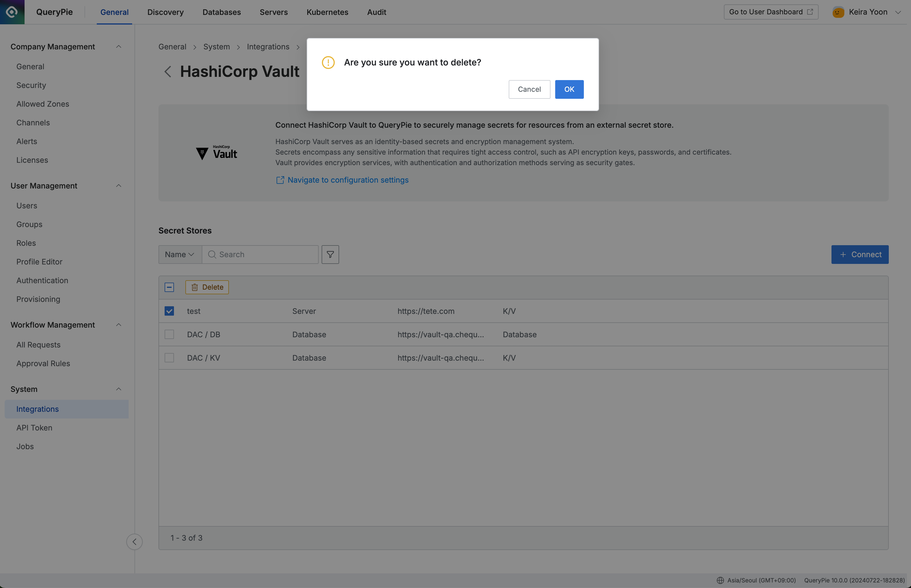
Task: Click the QueryPie logo icon top-left
Action: 12,12
